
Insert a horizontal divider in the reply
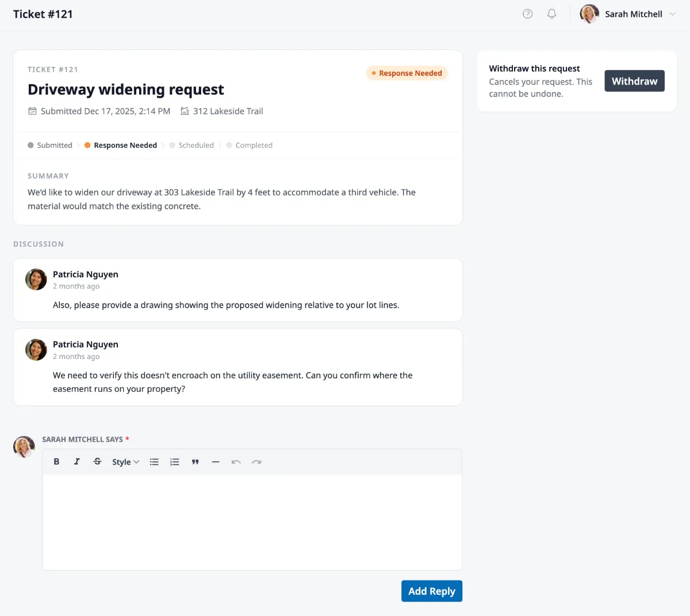pos(216,461)
